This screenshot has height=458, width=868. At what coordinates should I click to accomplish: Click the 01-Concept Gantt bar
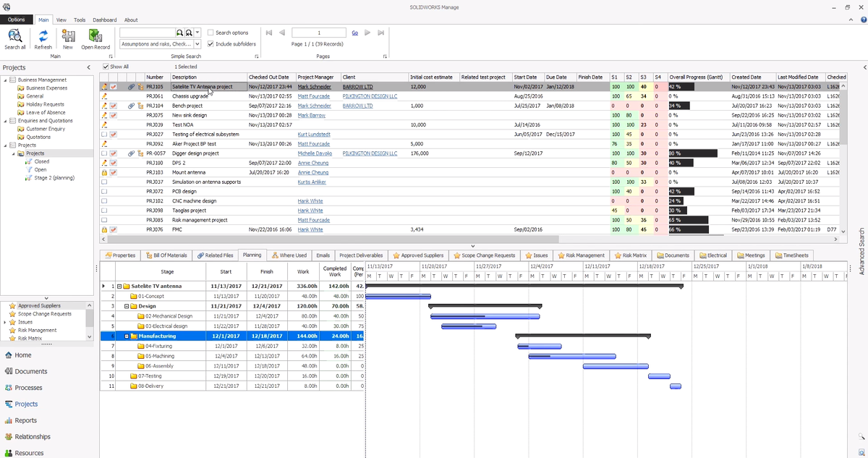coord(399,296)
